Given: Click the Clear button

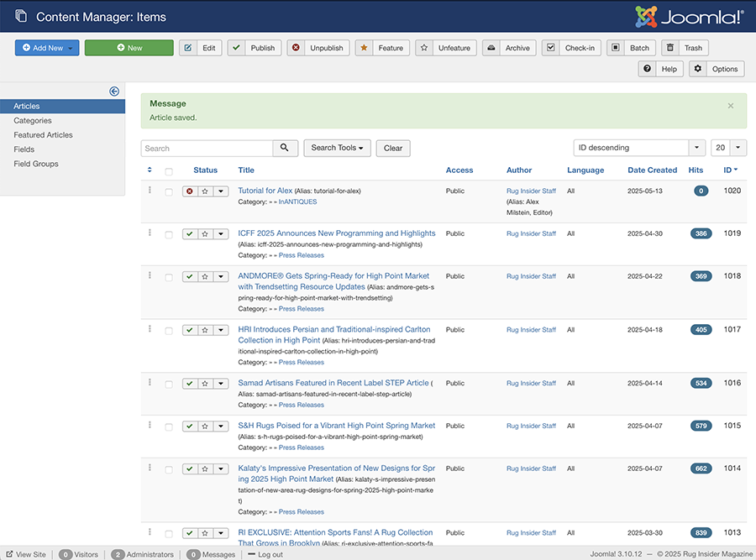Looking at the screenshot, I should (x=393, y=148).
